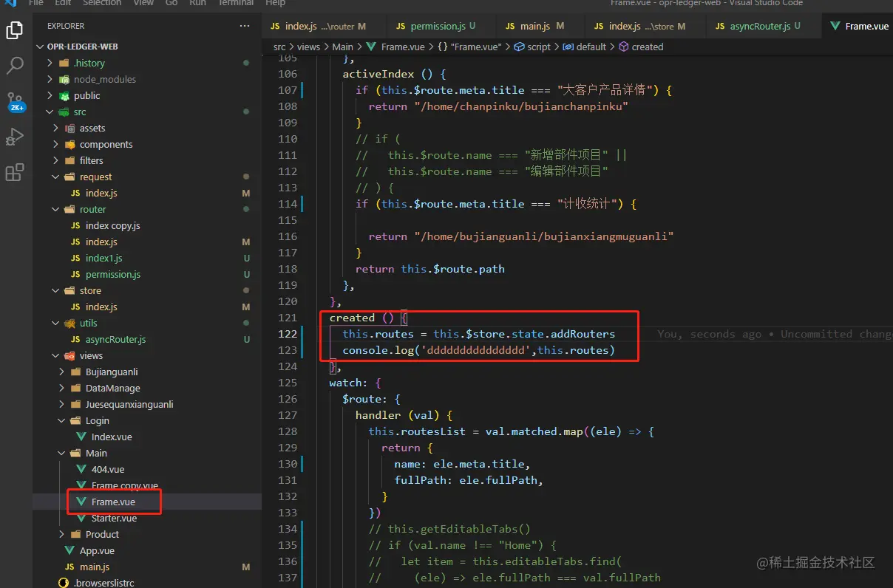The height and width of the screenshot is (588, 893).
Task: Expand the Product folder
Action: pyautogui.click(x=61, y=534)
